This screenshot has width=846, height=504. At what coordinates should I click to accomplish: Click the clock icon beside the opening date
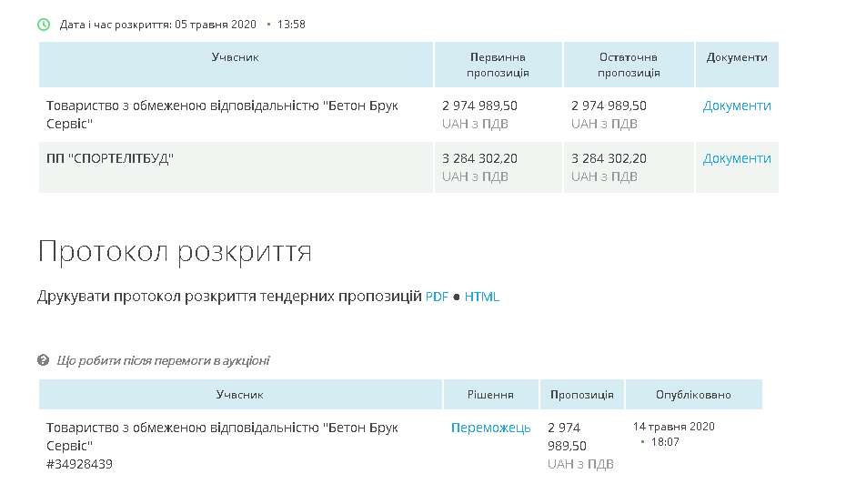pos(44,25)
